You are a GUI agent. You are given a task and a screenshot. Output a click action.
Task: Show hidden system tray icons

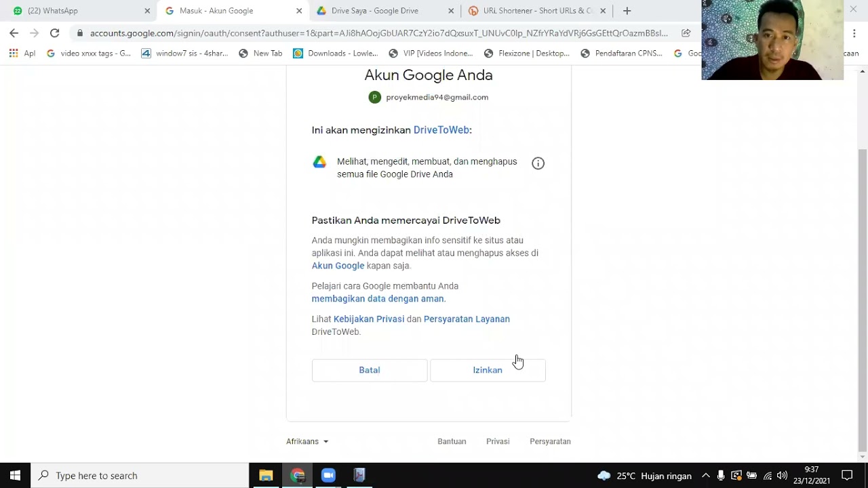tap(705, 476)
